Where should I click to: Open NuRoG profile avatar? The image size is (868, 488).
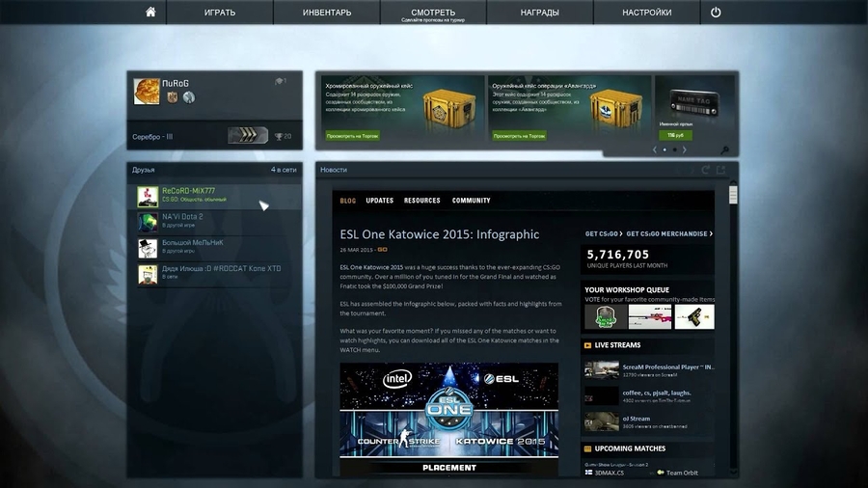147,91
